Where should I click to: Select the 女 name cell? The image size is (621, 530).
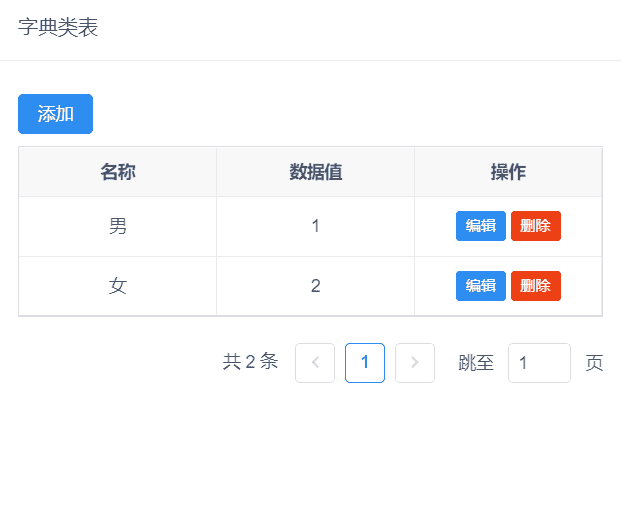(118, 286)
